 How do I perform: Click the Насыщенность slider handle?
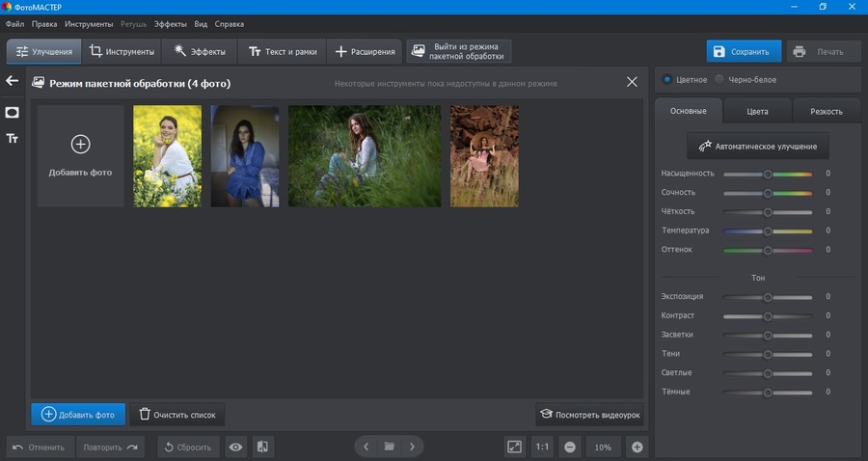click(x=768, y=174)
